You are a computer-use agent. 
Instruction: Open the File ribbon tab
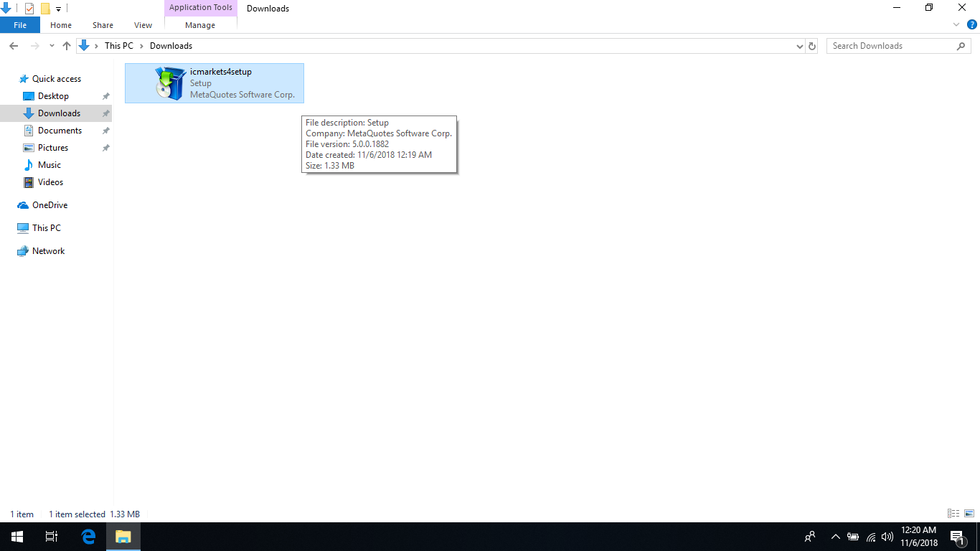click(x=20, y=25)
